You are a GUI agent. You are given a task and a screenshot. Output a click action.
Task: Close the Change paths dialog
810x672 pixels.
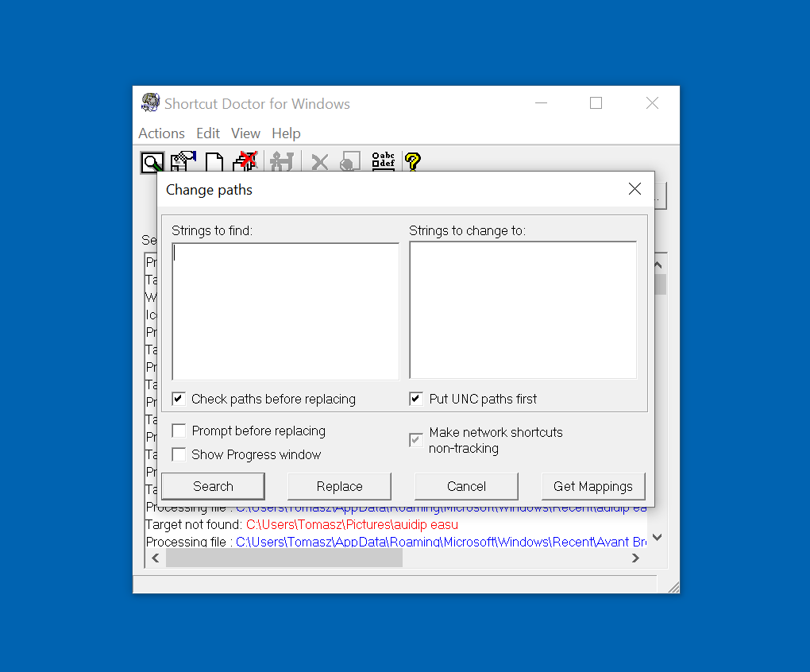coord(634,189)
